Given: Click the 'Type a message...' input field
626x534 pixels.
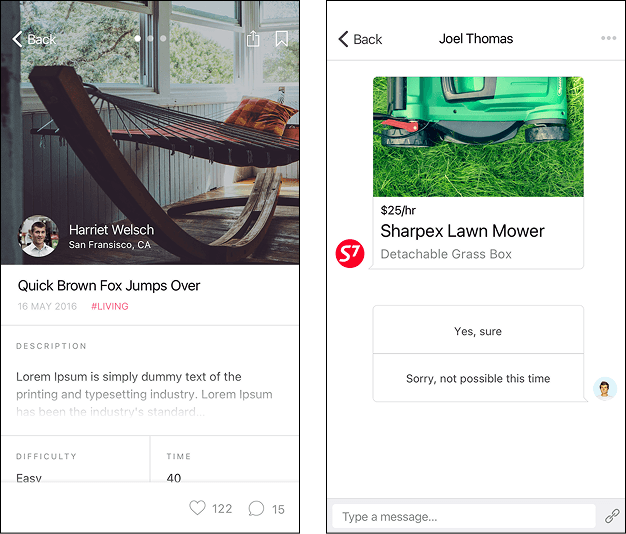Looking at the screenshot, I should [x=464, y=516].
